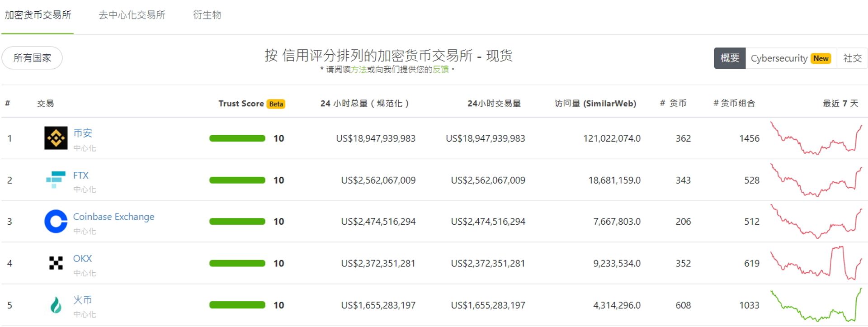
Task: Click OKX visits value 9,233,534.0
Action: click(x=617, y=263)
